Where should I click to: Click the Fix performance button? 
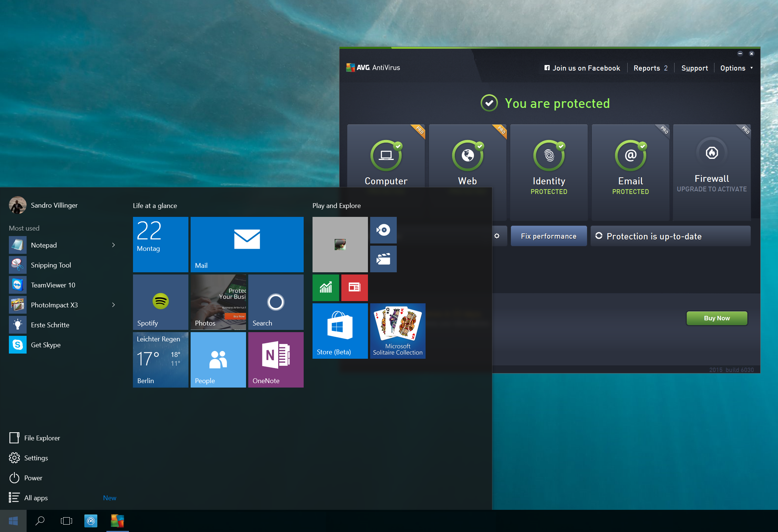pos(549,236)
